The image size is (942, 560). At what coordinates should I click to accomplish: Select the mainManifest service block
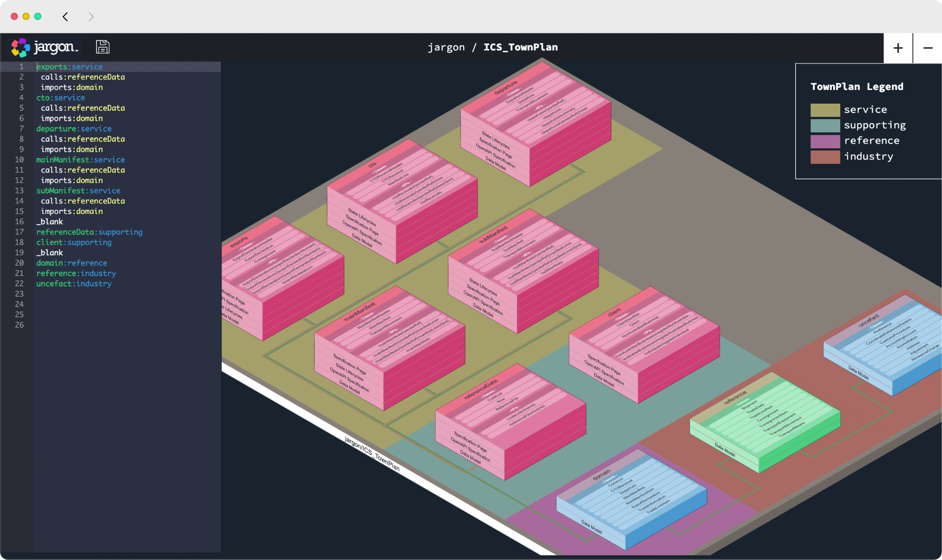[x=390, y=348]
